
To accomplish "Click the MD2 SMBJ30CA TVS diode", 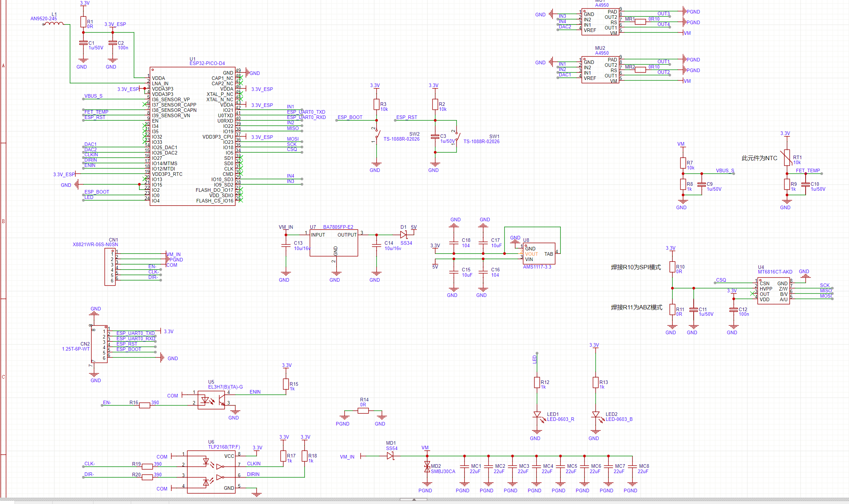I will click(x=427, y=467).
